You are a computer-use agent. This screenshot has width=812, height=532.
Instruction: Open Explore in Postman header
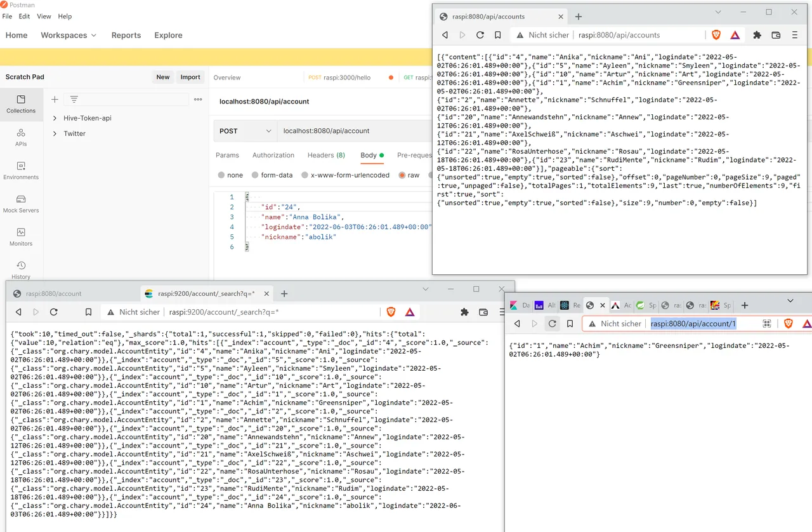pyautogui.click(x=168, y=35)
